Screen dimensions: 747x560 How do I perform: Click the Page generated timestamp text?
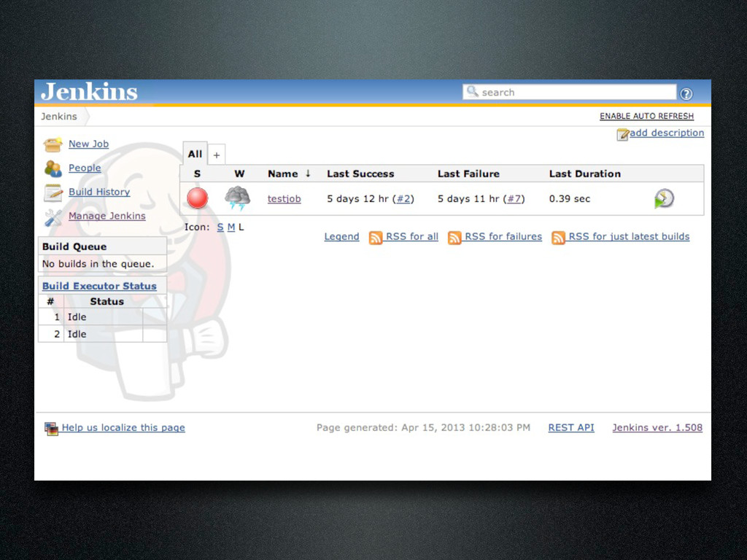423,427
